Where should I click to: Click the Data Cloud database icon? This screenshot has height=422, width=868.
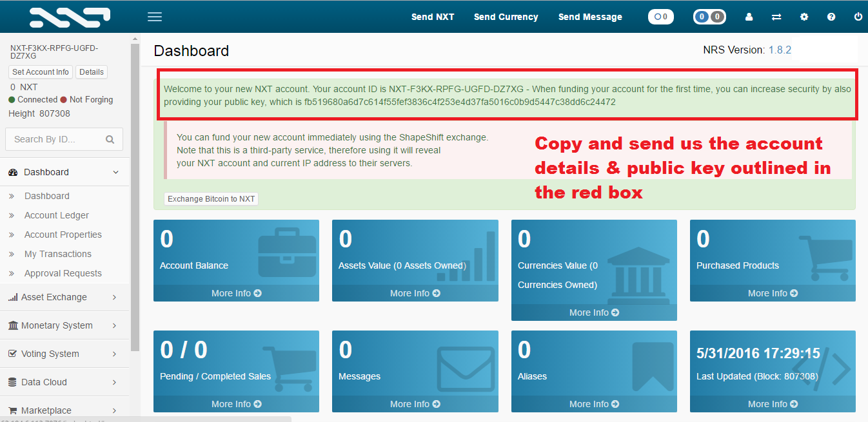tap(12, 382)
